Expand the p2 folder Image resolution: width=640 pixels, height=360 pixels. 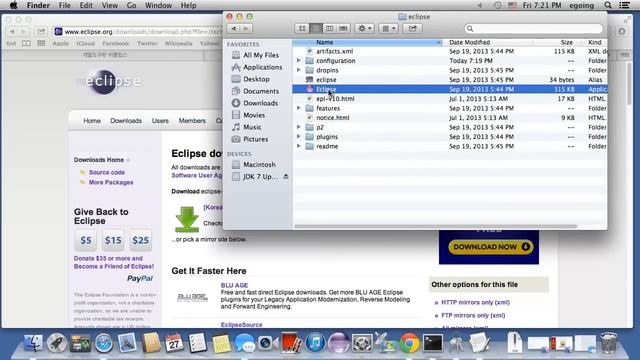[299, 127]
